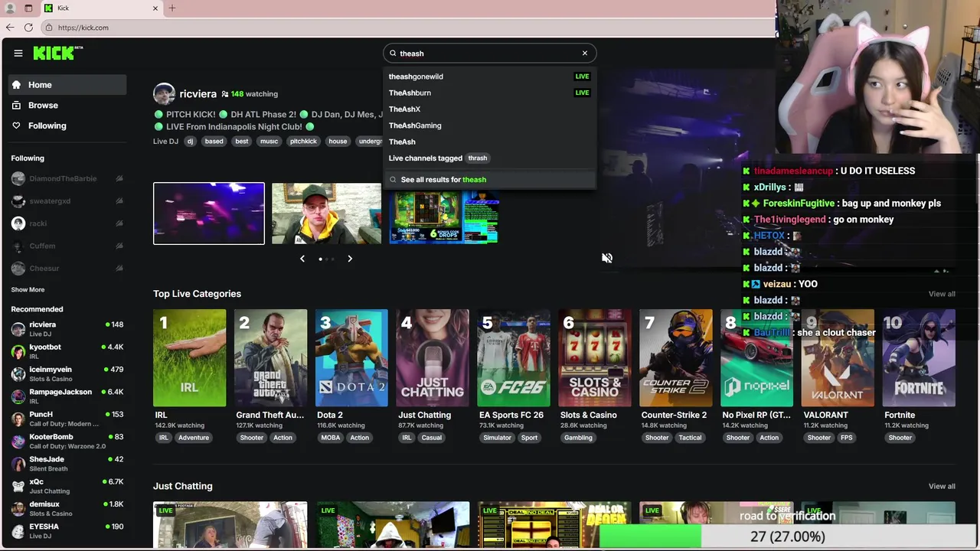
Task: Open Browse in sidebar
Action: tap(68, 105)
